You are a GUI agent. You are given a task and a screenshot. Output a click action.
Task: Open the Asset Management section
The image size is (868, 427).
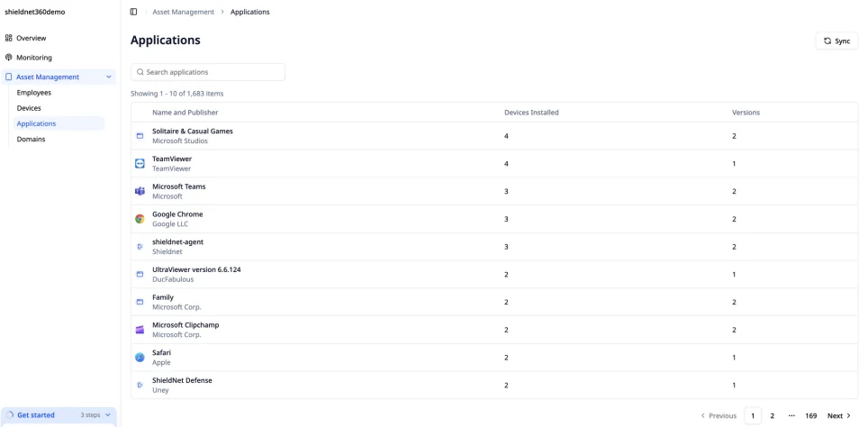point(59,77)
